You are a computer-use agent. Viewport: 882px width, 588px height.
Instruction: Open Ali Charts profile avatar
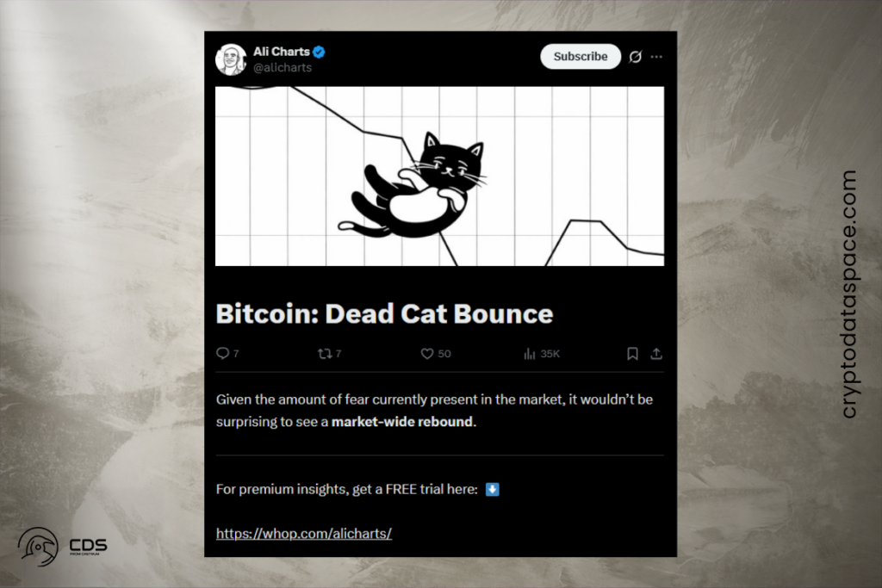pyautogui.click(x=230, y=59)
